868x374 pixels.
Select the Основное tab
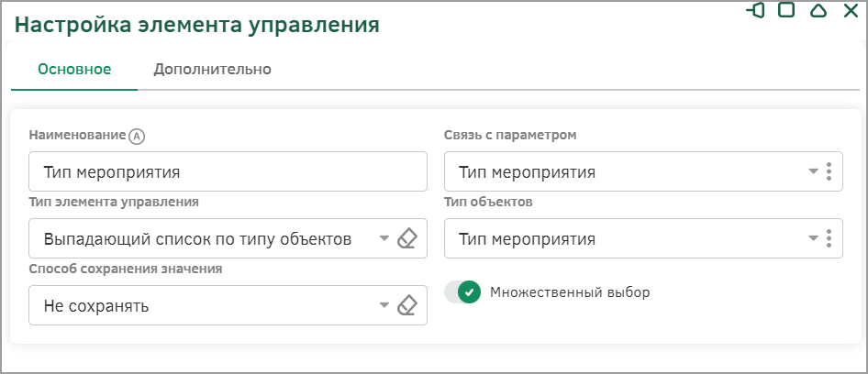click(x=74, y=70)
